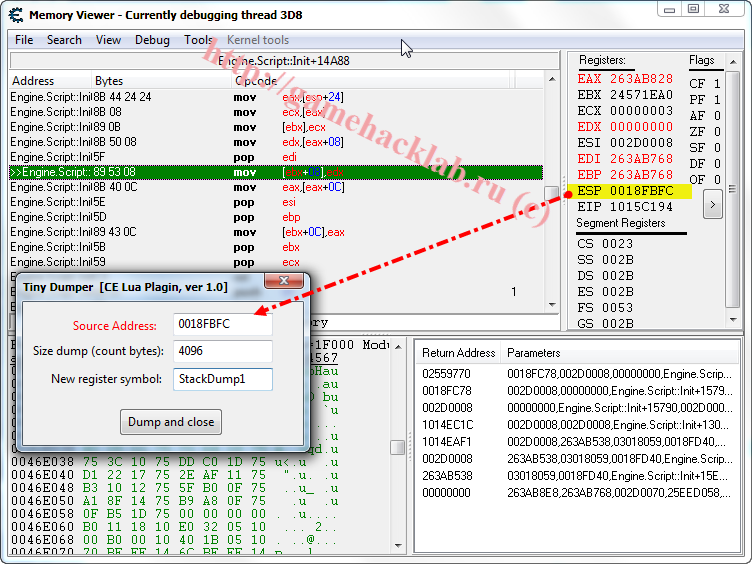Click the hex dump row 0046E038
Image resolution: width=752 pixels, height=564 pixels.
click(175, 462)
